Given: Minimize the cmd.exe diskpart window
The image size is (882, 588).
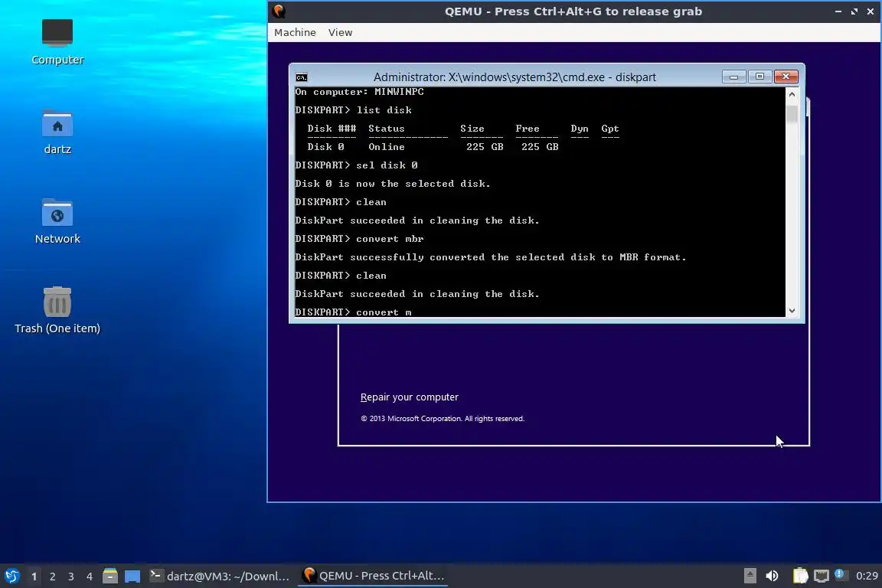Looking at the screenshot, I should 733,77.
